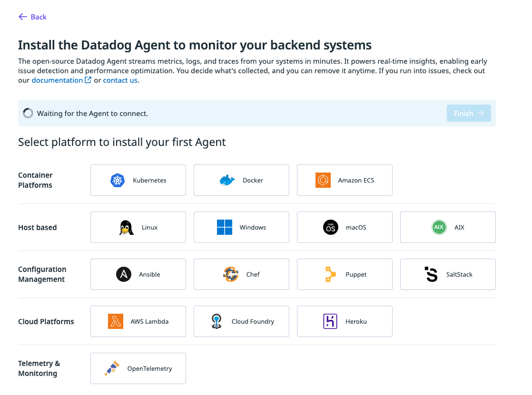Screen dimensions: 532x395
Task: Click the green AIX icon
Action: [x=439, y=227]
